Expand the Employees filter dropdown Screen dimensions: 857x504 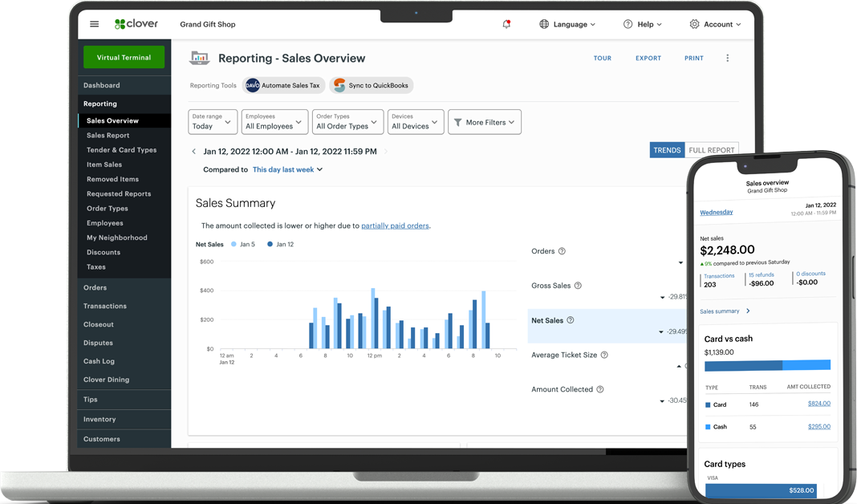click(274, 122)
